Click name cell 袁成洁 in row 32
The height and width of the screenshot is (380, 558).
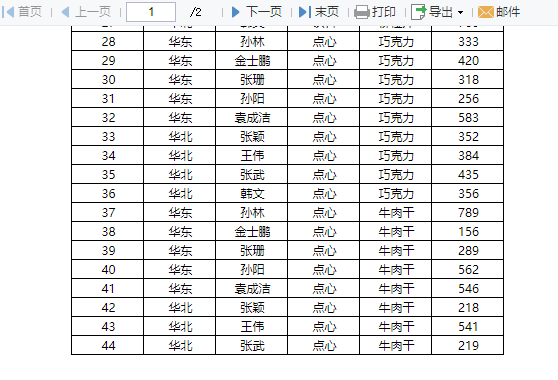(251, 117)
